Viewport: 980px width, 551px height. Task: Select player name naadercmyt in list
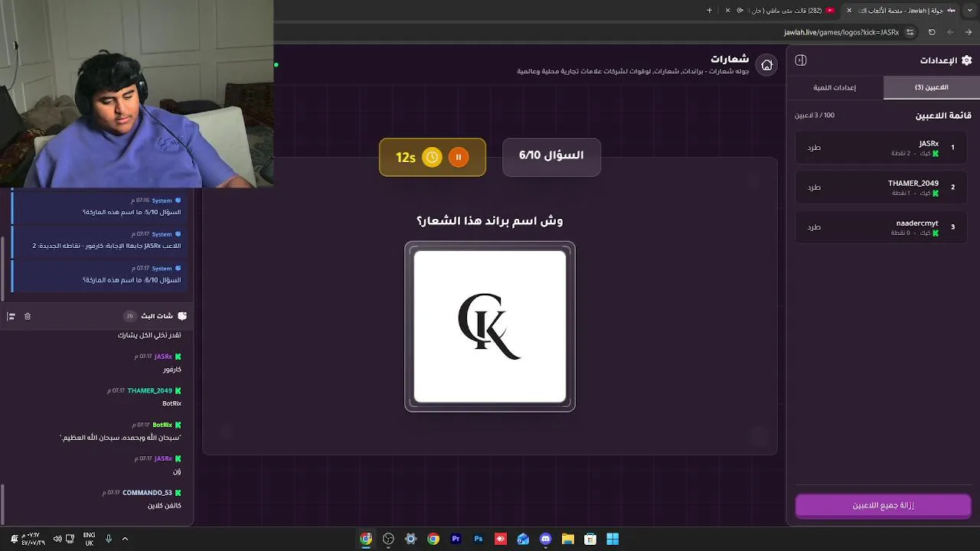917,223
